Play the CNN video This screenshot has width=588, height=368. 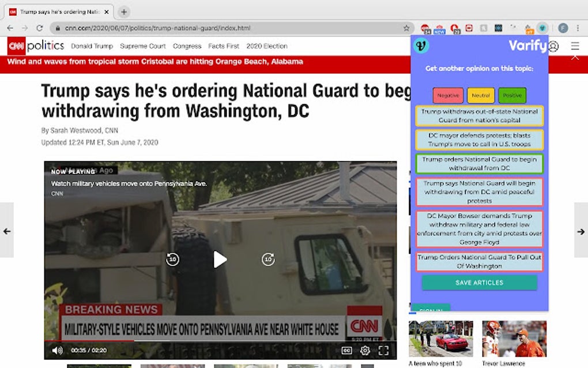[x=220, y=259]
